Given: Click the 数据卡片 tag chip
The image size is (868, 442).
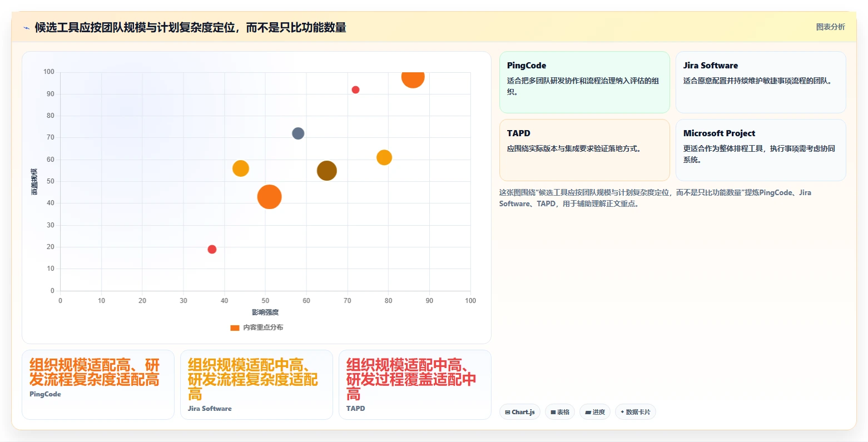Looking at the screenshot, I should [x=636, y=412].
